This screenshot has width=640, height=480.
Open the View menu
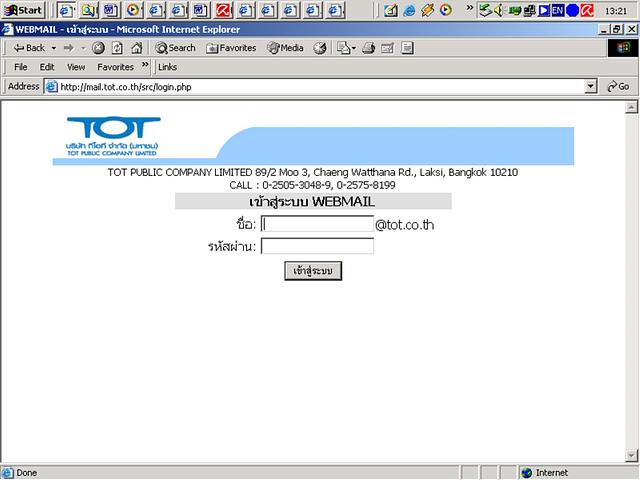(76, 67)
